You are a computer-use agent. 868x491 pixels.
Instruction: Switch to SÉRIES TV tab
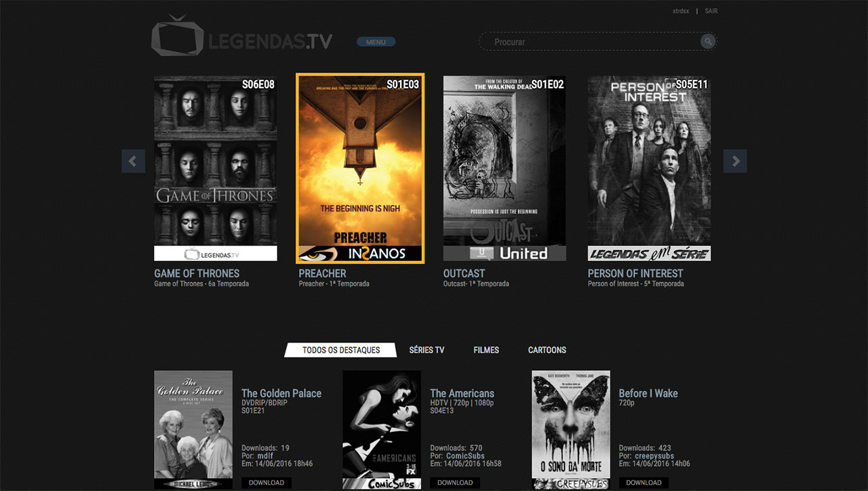[427, 350]
